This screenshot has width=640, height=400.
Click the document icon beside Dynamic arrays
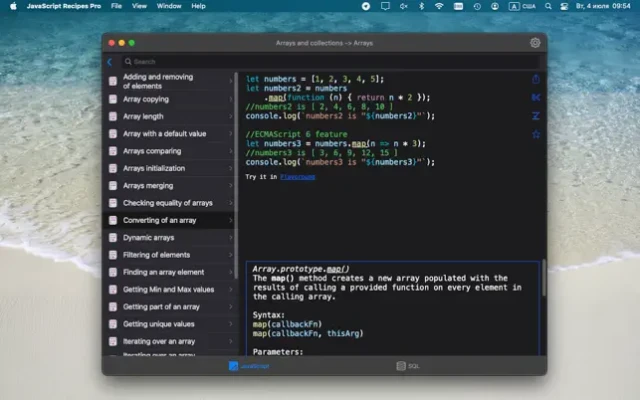pos(113,237)
